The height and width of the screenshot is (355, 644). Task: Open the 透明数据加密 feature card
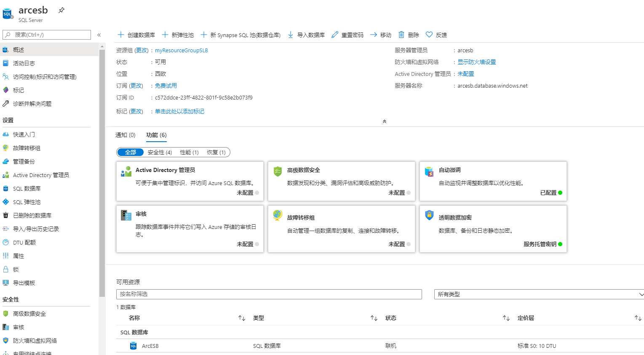coord(493,229)
